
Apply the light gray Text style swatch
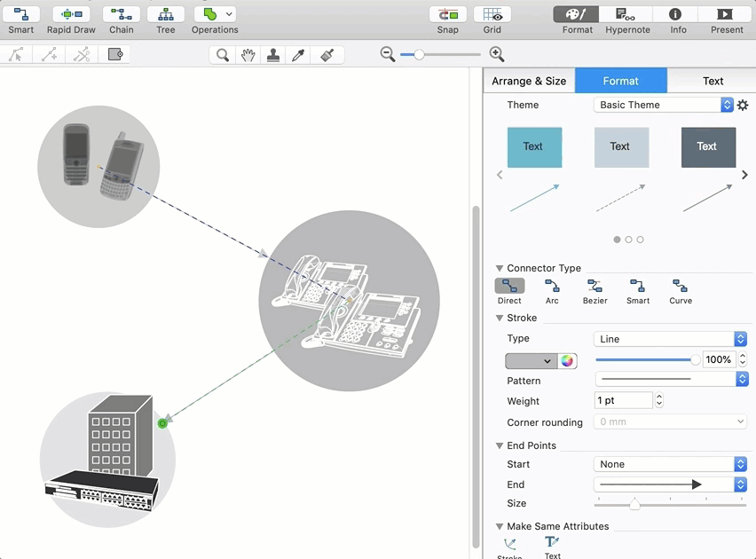pyautogui.click(x=621, y=147)
